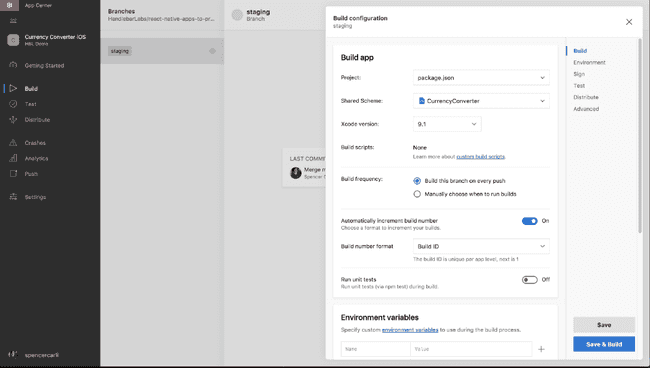Open the Build section icon in sidebar
Viewport: 650px width, 368px height.
point(13,88)
